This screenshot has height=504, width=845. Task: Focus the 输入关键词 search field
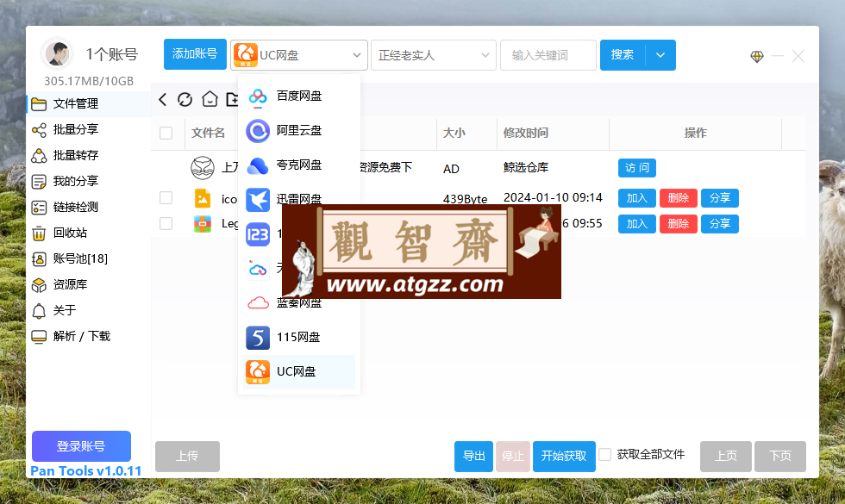point(548,55)
